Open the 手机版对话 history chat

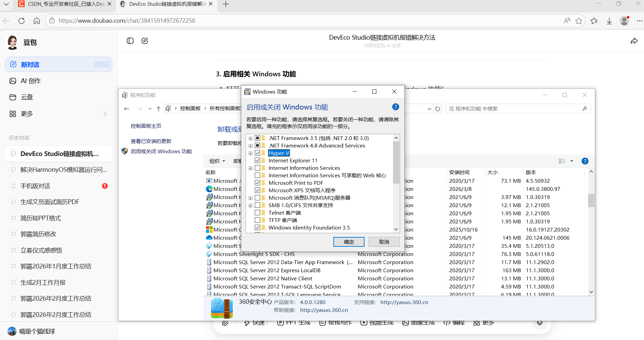click(x=58, y=186)
